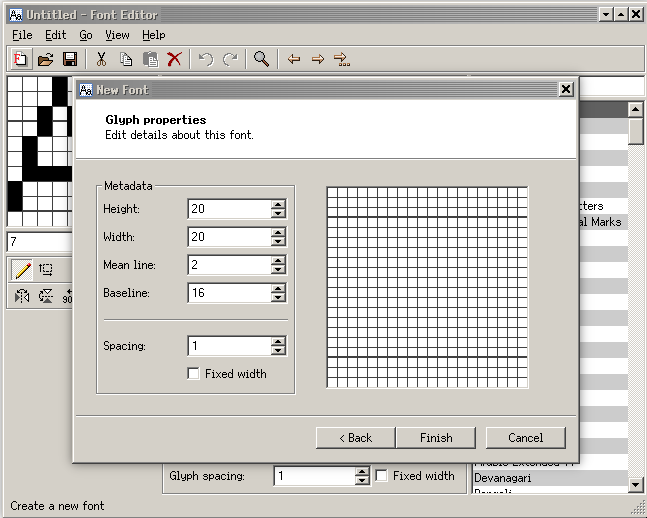
Task: Click the New Font toolbar icon
Action: (20, 60)
